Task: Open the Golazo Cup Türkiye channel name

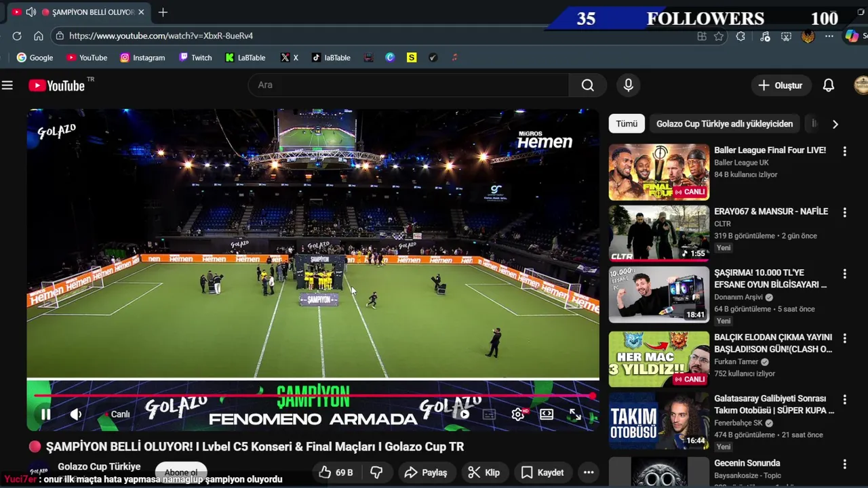Action: point(99,466)
